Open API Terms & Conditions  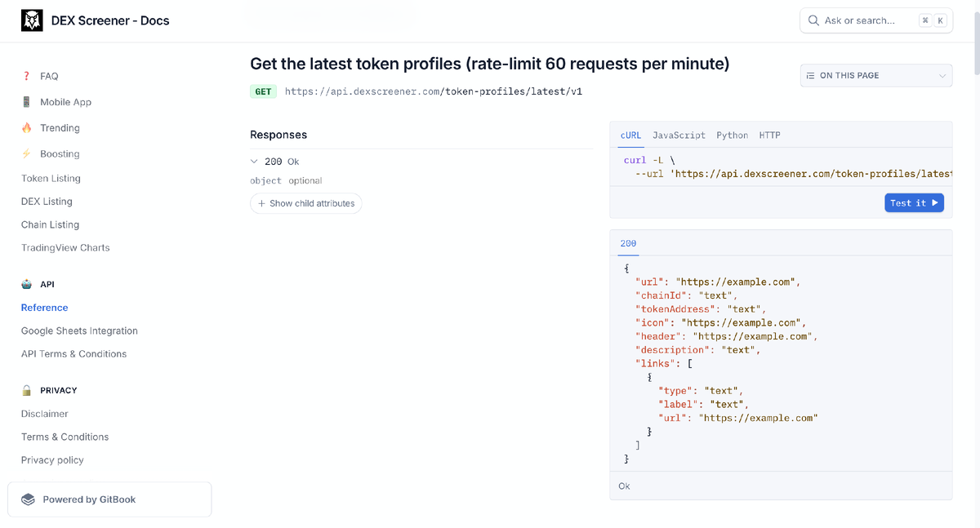pos(73,353)
